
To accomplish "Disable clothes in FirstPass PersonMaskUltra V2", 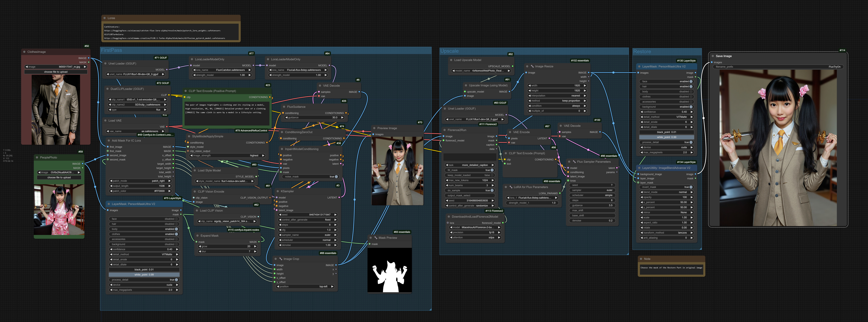I will click(144, 234).
